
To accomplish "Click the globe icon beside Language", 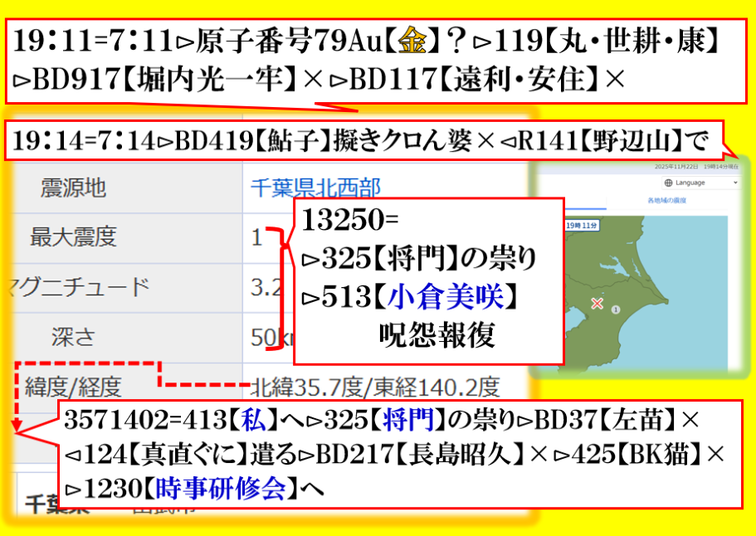I will pos(668,183).
